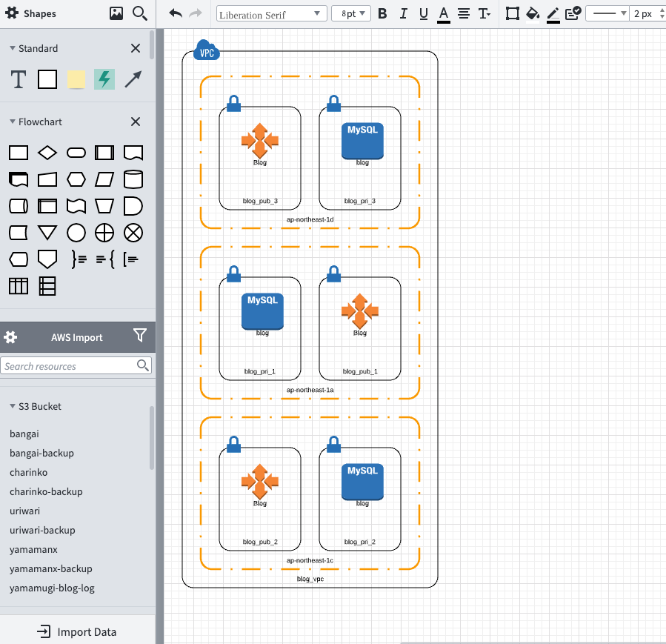The height and width of the screenshot is (644, 666).
Task: Select the load balancer in blog_pub_3
Action: [x=260, y=141]
